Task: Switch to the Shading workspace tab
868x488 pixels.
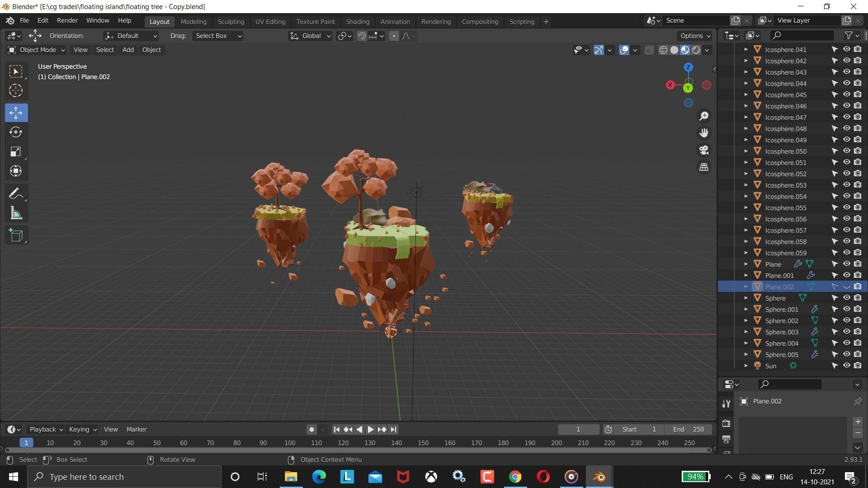Action: click(x=358, y=21)
